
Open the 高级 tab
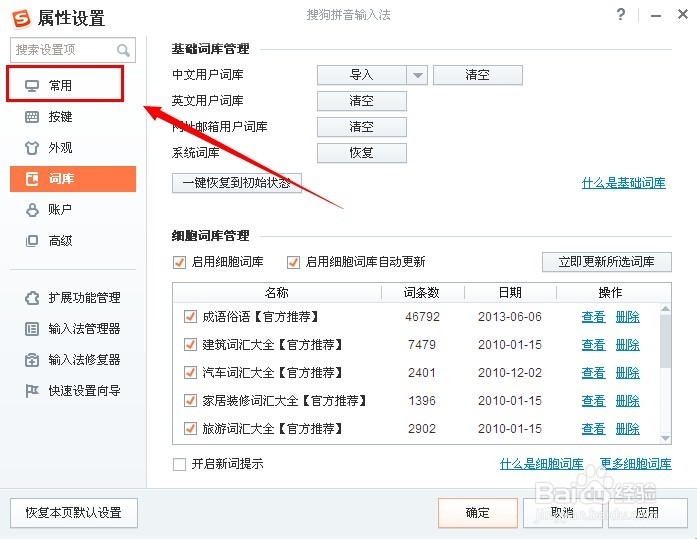[73, 241]
